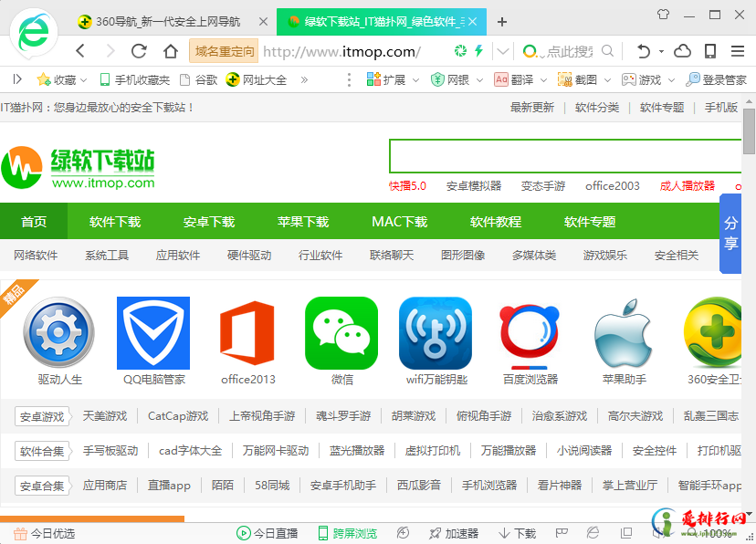Open the 360安全卫士 icon
The width and height of the screenshot is (756, 544).
(x=712, y=333)
